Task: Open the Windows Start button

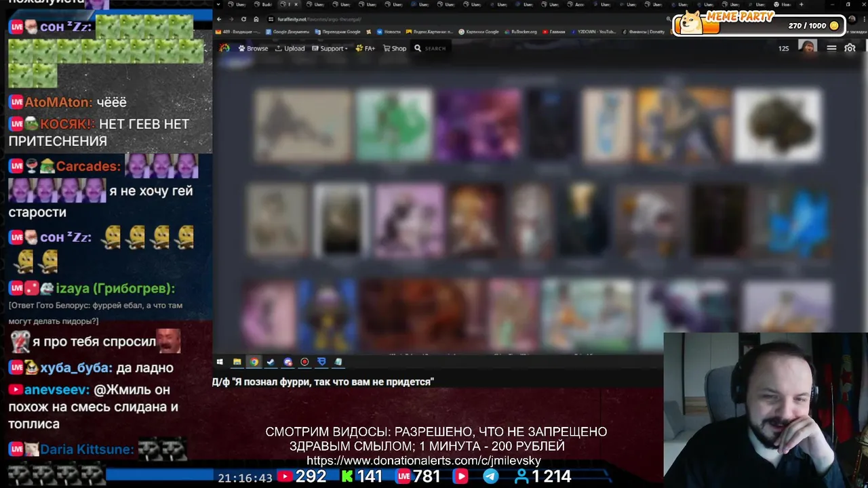Action: pos(220,362)
